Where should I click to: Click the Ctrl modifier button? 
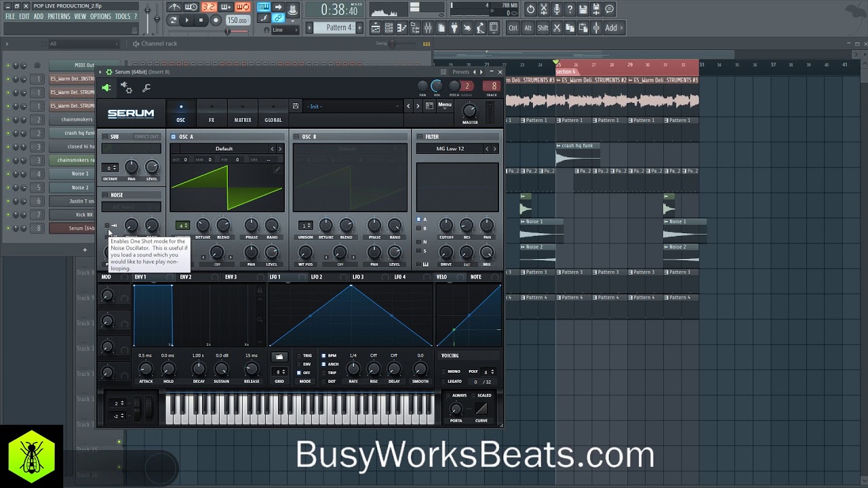(x=513, y=28)
